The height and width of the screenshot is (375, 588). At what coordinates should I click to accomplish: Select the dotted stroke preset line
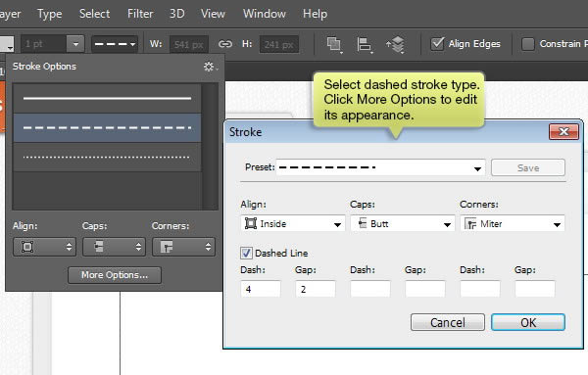point(107,158)
